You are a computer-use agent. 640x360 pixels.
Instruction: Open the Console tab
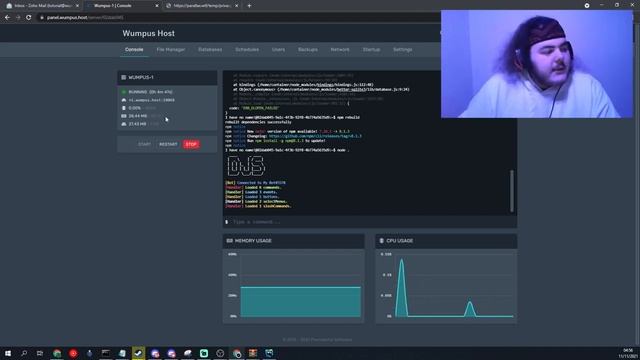coord(134,49)
